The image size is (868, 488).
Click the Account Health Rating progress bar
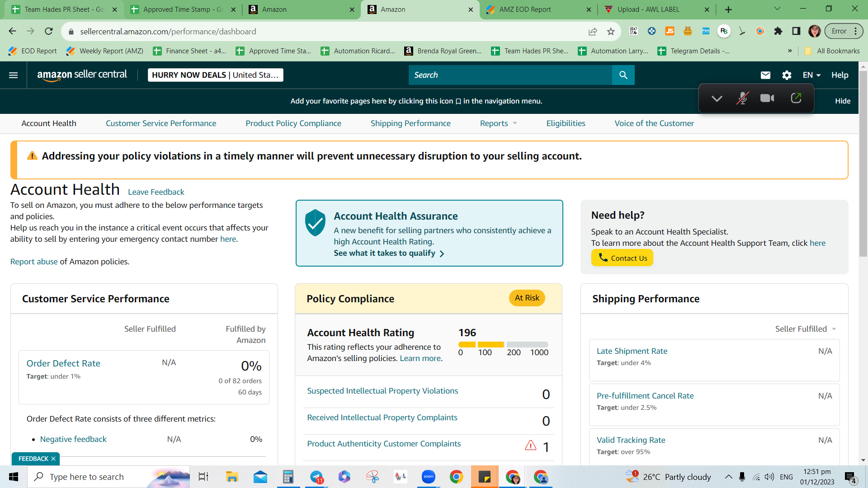(503, 344)
